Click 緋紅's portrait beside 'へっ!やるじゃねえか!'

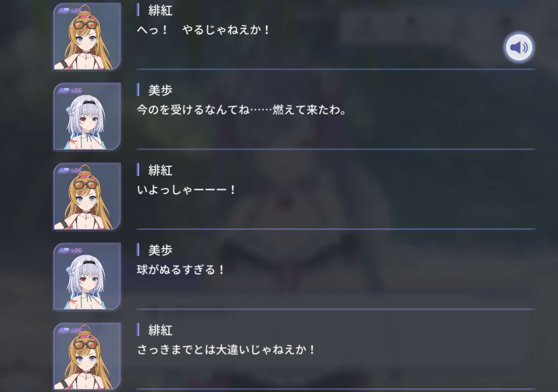(87, 36)
